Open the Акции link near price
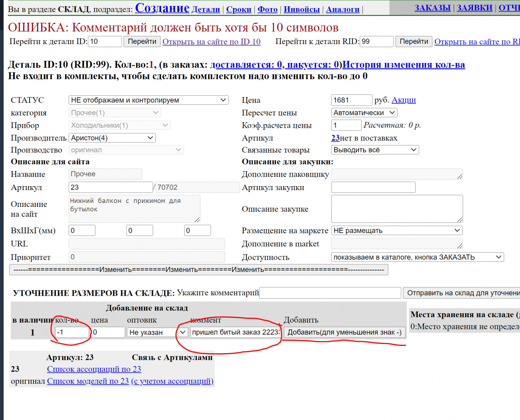 tap(404, 100)
